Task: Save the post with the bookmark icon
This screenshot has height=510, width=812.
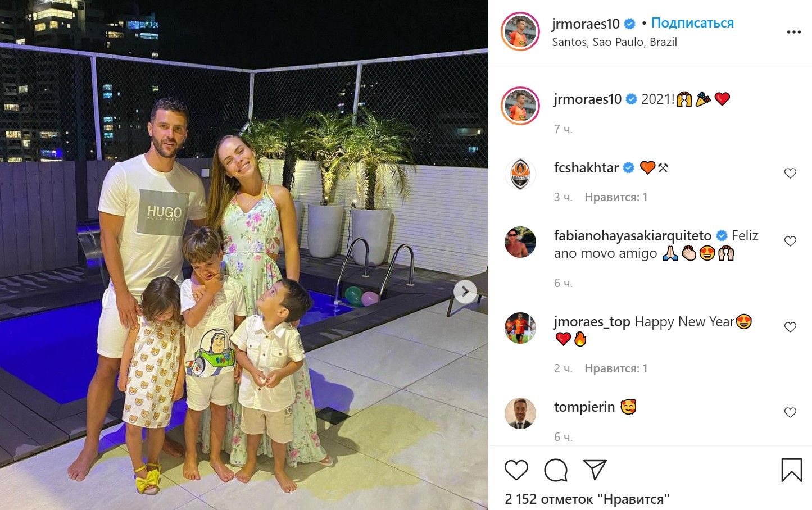Action: coord(791,470)
